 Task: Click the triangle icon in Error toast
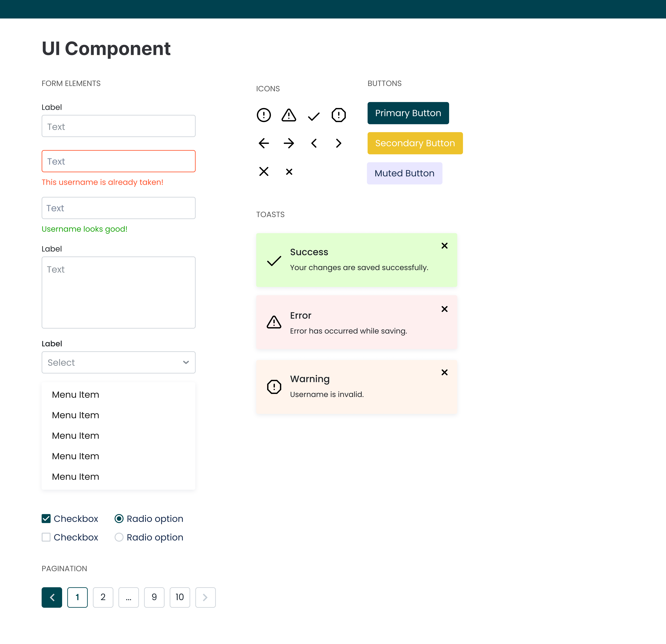tap(274, 322)
